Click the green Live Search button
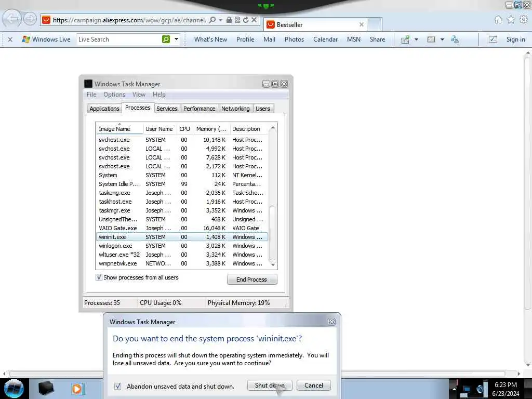The width and height of the screenshot is (532, 399). (166, 39)
